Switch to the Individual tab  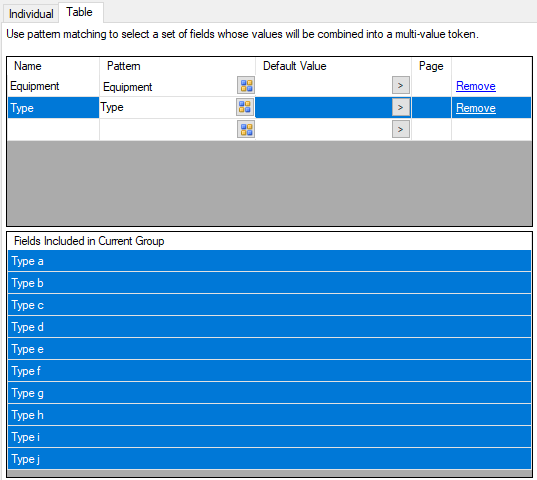tap(31, 14)
